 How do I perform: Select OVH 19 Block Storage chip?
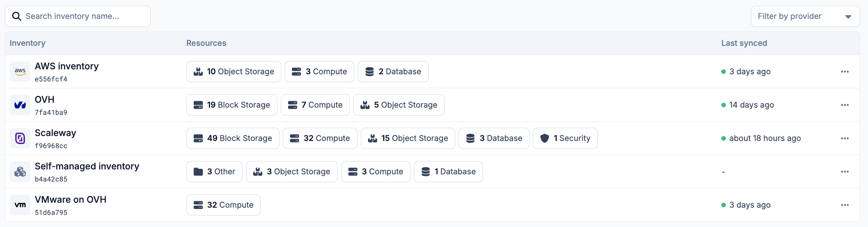coord(232,105)
